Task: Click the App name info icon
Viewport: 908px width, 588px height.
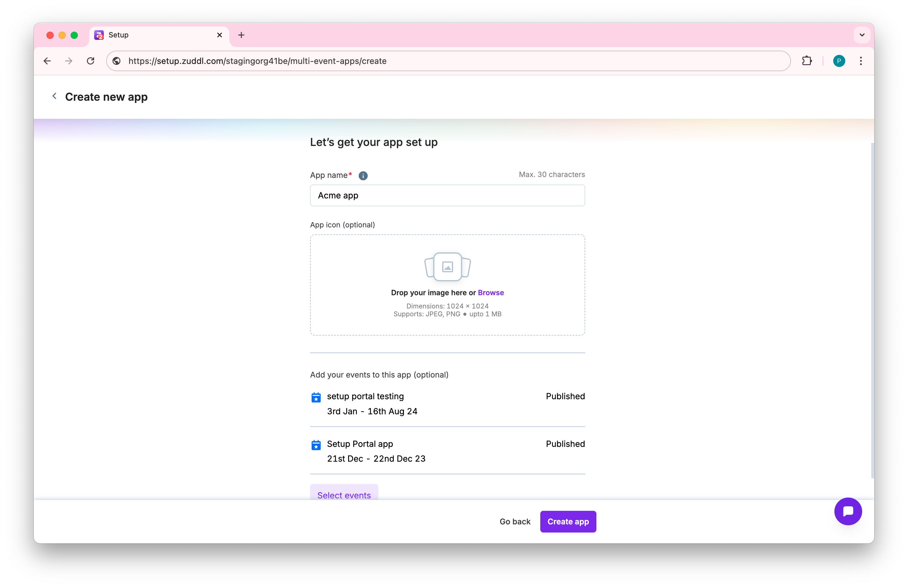Action: pyautogui.click(x=363, y=175)
